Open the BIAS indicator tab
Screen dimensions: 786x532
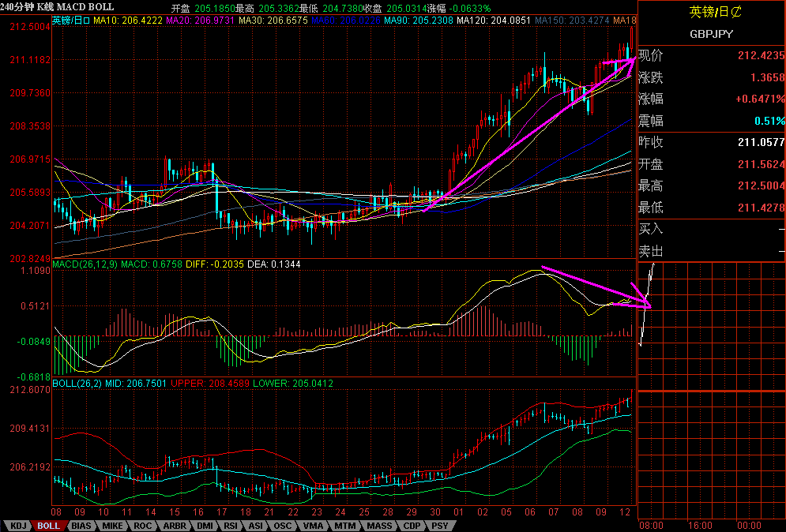(81, 526)
